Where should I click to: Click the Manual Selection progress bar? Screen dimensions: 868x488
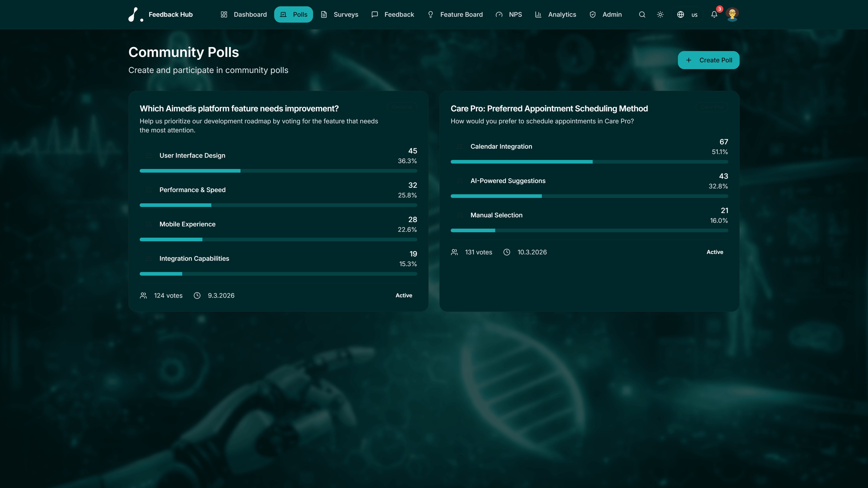589,230
